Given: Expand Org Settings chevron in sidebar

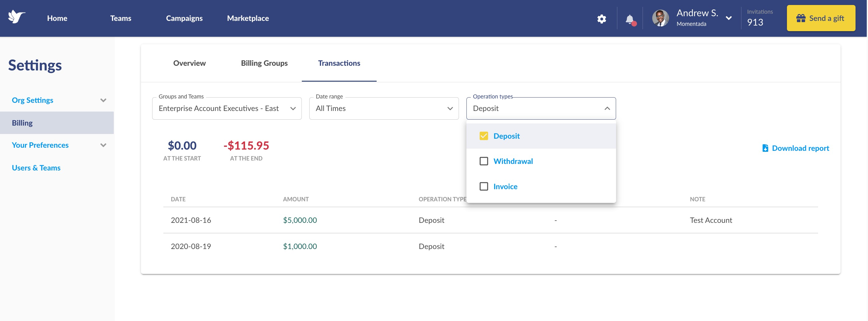Looking at the screenshot, I should [103, 100].
